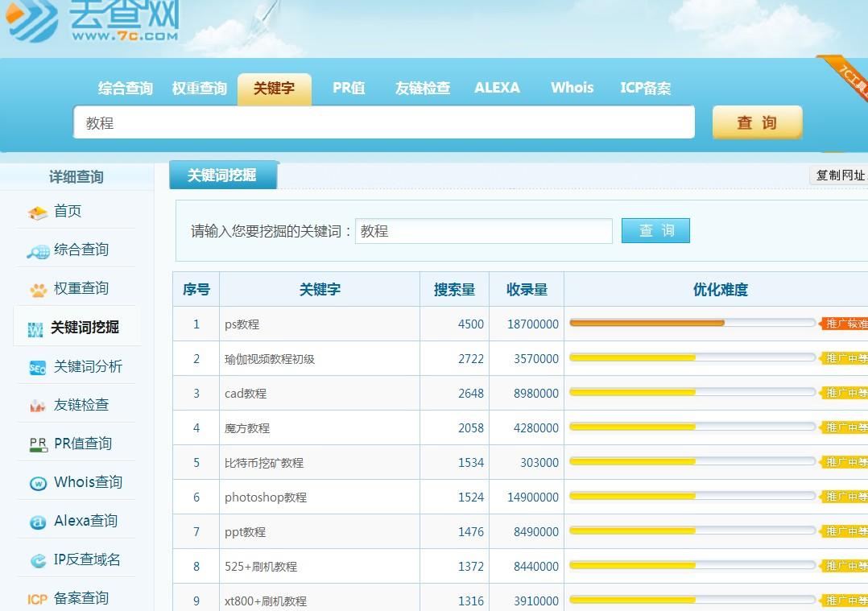868x611 pixels.
Task: Open 综合查询 link in sidebar
Action: point(81,250)
